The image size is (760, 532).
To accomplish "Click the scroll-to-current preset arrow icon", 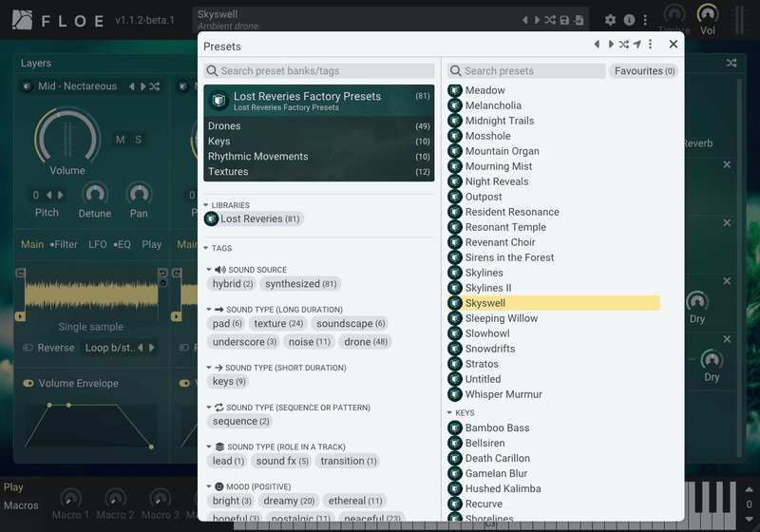I will click(x=636, y=45).
